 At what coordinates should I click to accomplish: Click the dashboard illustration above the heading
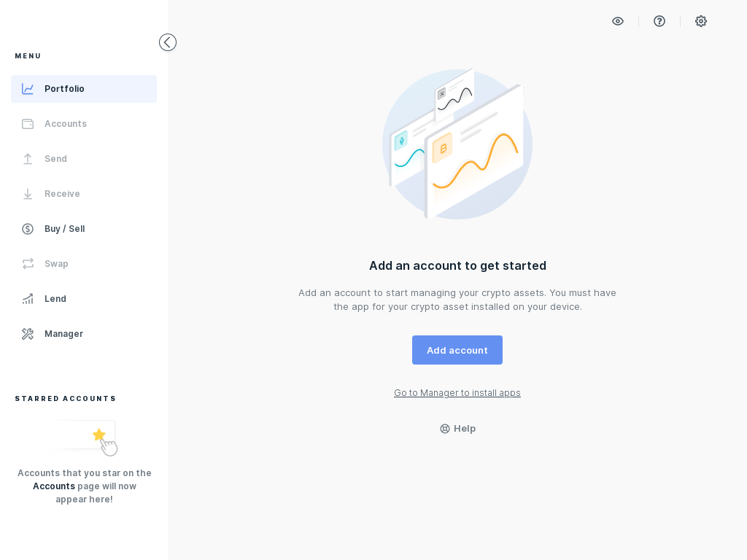pos(457,144)
